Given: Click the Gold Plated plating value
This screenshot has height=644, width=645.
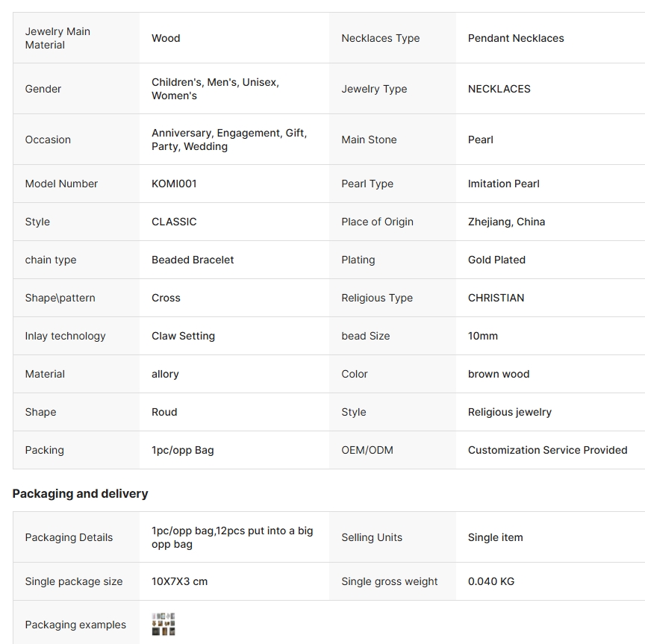Looking at the screenshot, I should click(496, 260).
